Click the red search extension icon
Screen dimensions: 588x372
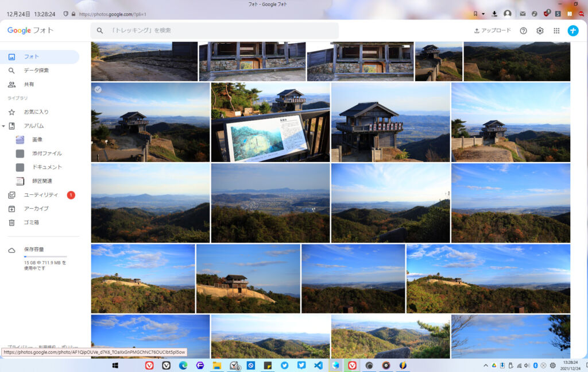click(581, 14)
